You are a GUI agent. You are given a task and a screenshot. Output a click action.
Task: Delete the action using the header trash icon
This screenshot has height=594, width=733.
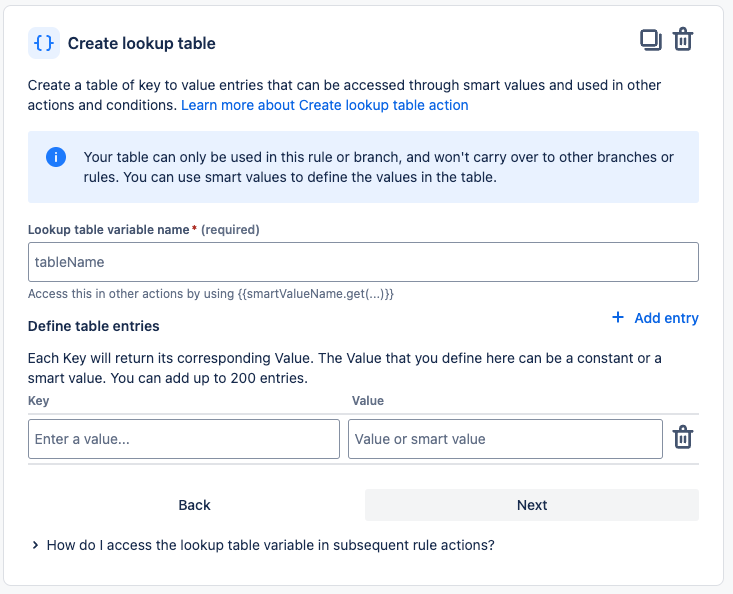point(683,40)
